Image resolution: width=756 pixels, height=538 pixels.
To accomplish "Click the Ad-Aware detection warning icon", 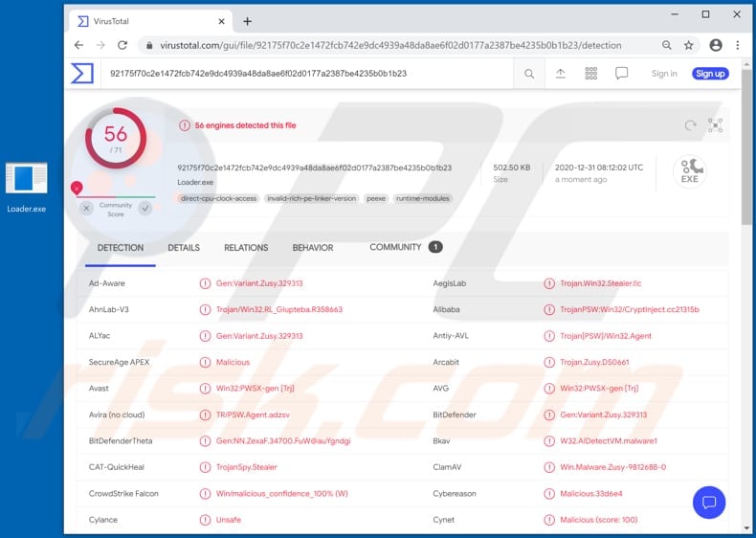I will [205, 283].
